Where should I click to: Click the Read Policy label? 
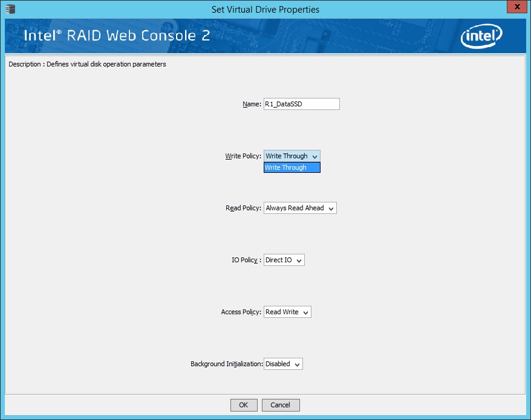pos(243,208)
